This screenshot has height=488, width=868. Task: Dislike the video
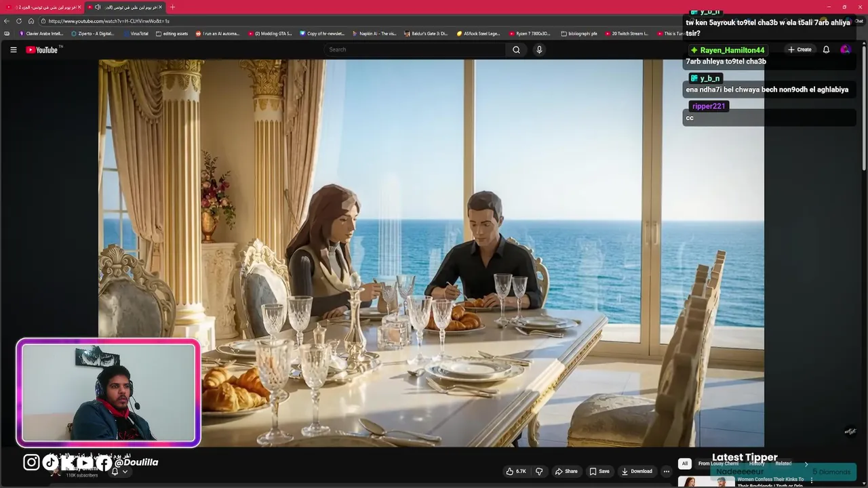pos(539,471)
